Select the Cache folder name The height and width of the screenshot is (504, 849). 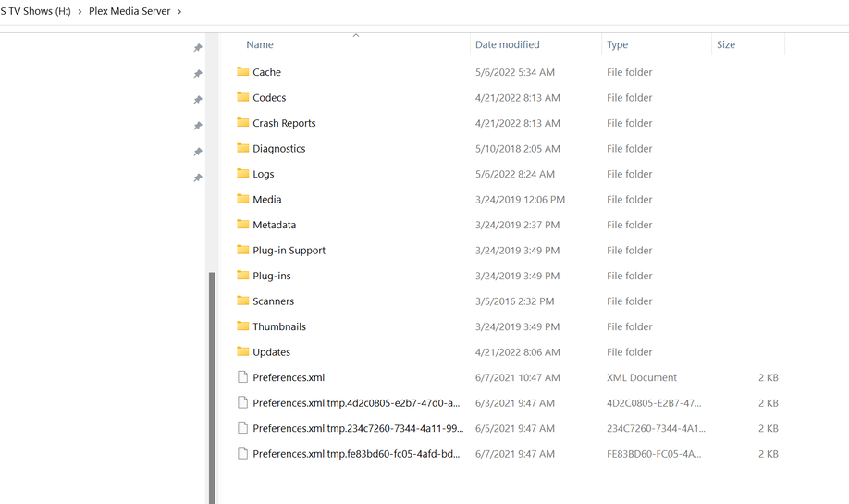pyautogui.click(x=267, y=72)
